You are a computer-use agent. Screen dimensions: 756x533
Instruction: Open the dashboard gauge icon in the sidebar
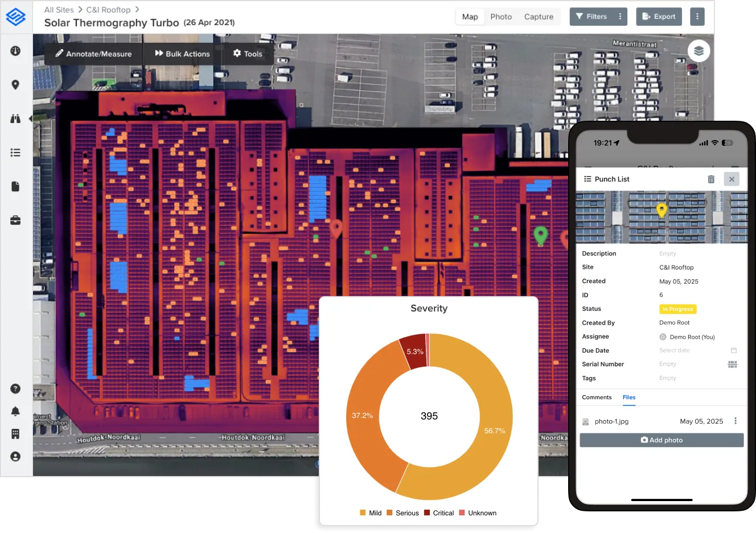(15, 51)
